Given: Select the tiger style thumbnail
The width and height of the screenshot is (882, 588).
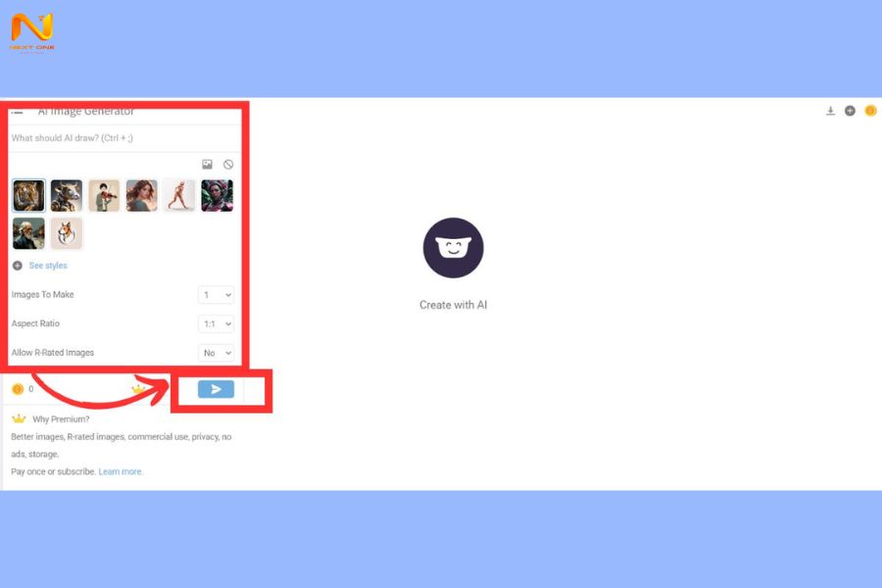Looking at the screenshot, I should click(28, 195).
